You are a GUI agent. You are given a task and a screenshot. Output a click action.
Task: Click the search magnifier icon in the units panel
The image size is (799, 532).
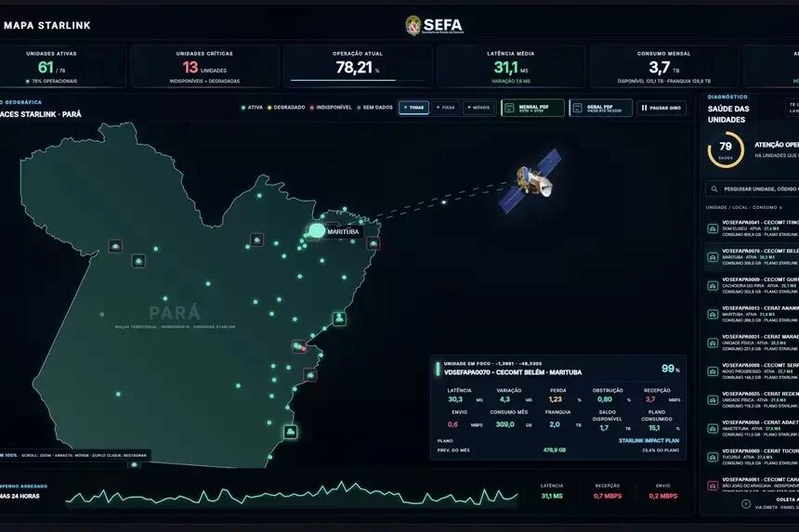(714, 188)
